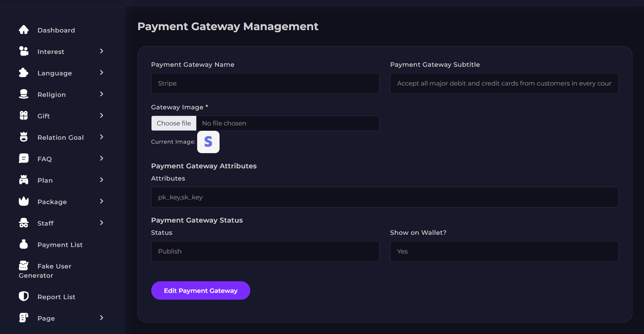644x334 pixels.
Task: Expand the Page submenu chevron
Action: point(101,318)
